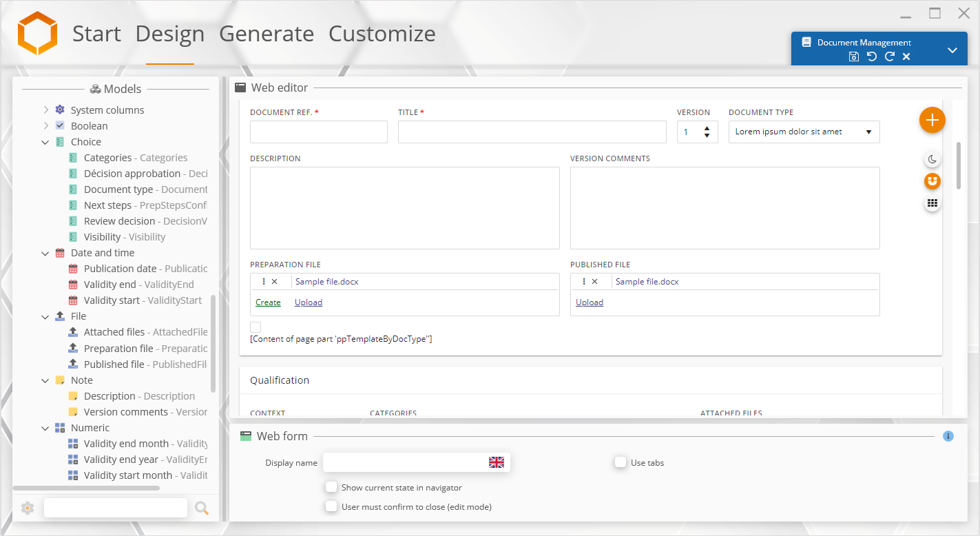Image resolution: width=980 pixels, height=536 pixels.
Task: Click the Publication date calendar icon
Action: tap(74, 269)
